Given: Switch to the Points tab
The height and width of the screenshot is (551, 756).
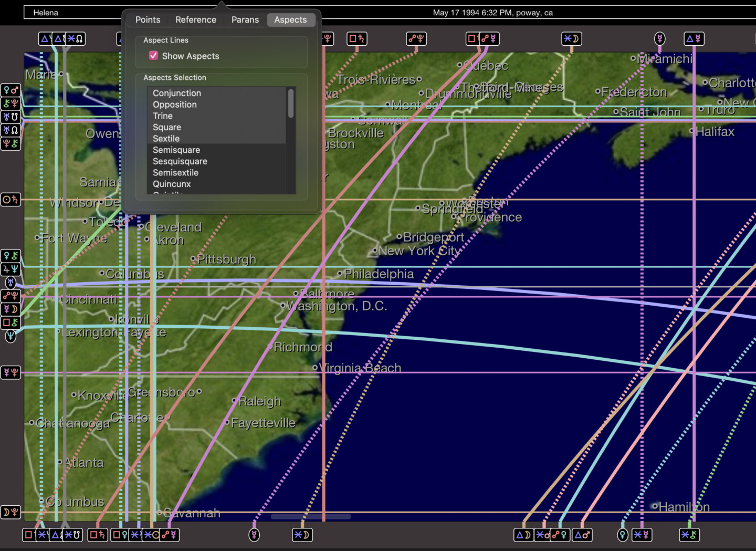Looking at the screenshot, I should [148, 19].
